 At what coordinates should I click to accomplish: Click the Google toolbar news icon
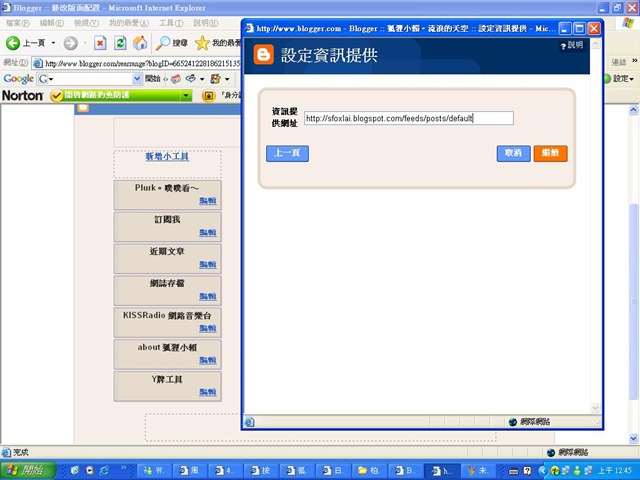[176, 79]
